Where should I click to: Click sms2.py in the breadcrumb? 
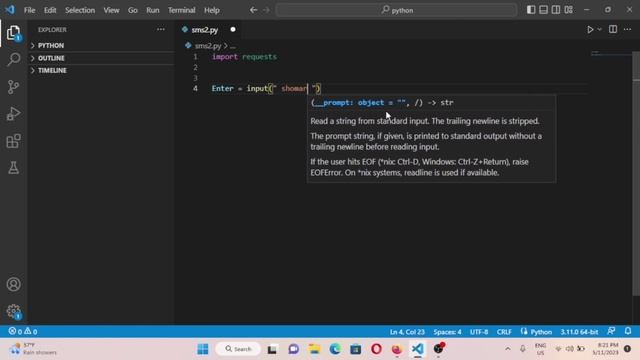click(x=208, y=46)
